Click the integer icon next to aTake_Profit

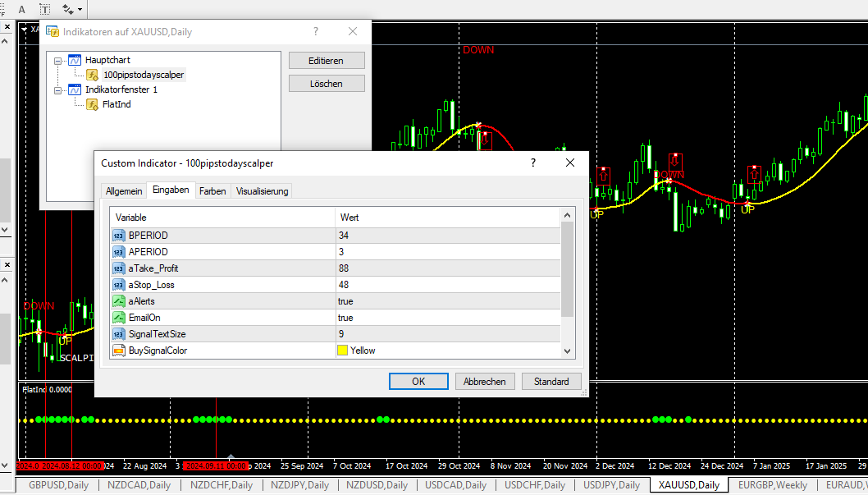[x=118, y=268]
